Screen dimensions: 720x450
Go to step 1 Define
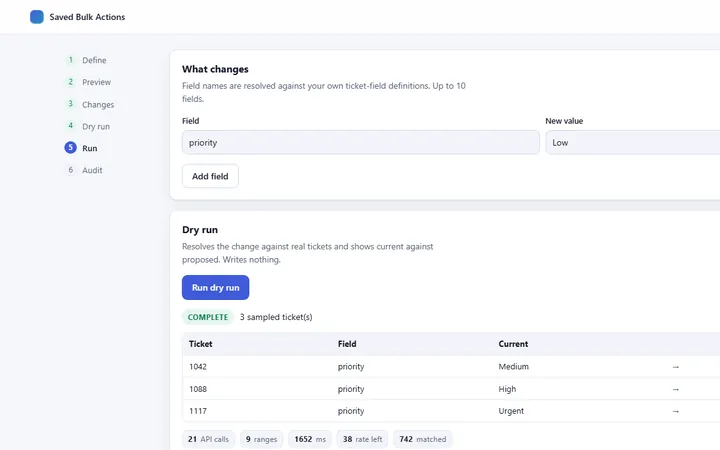[x=87, y=60]
